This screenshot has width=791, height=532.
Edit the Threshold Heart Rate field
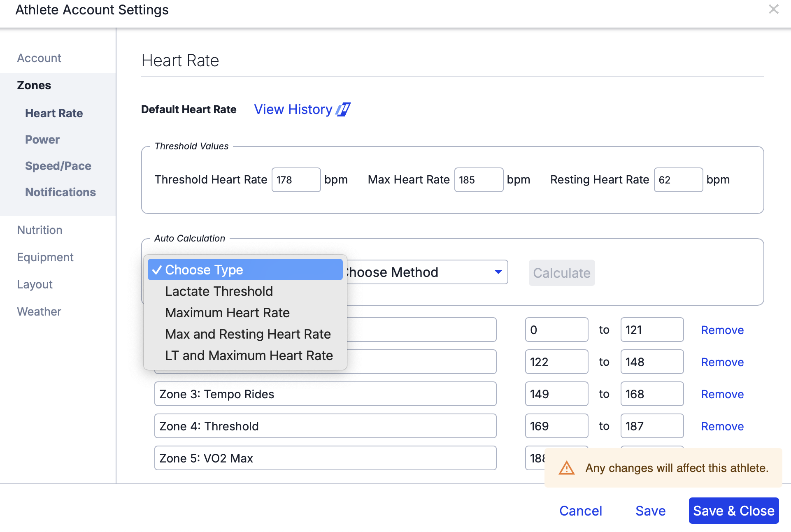tap(296, 180)
